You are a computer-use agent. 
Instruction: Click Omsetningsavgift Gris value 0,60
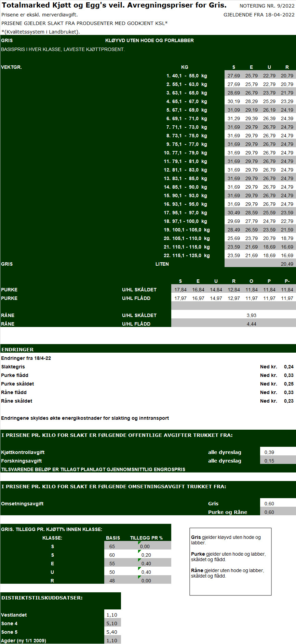[x=269, y=504]
